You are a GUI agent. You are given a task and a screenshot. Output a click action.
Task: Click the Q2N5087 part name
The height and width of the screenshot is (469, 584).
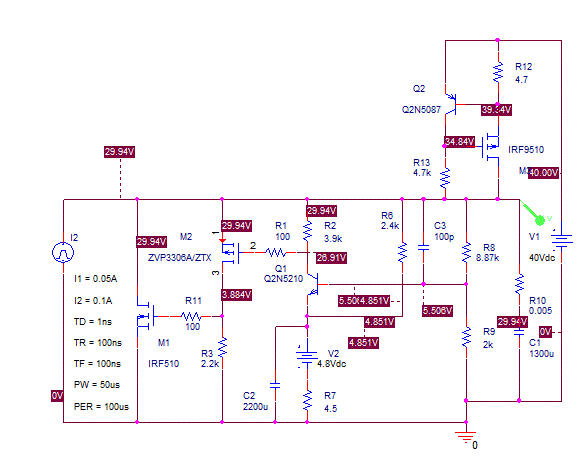click(421, 110)
